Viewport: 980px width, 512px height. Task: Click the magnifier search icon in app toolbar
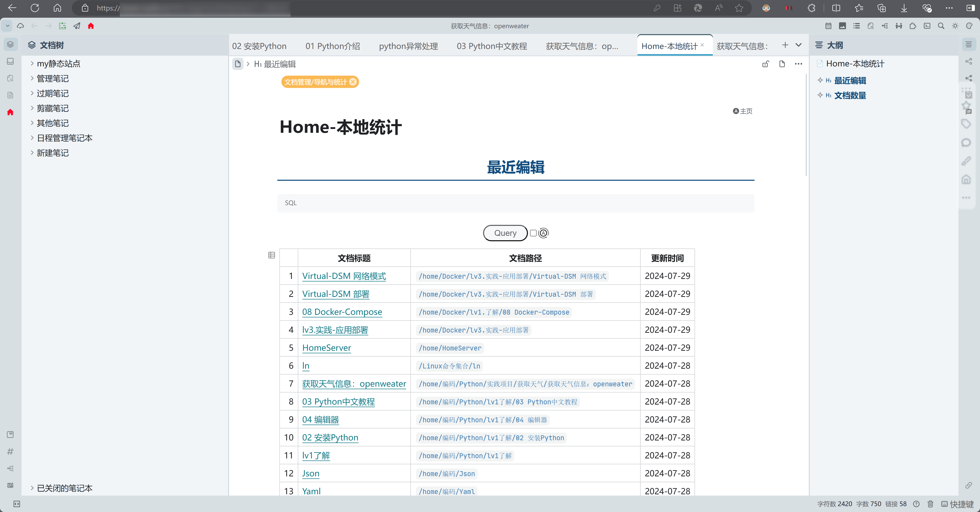click(x=941, y=26)
